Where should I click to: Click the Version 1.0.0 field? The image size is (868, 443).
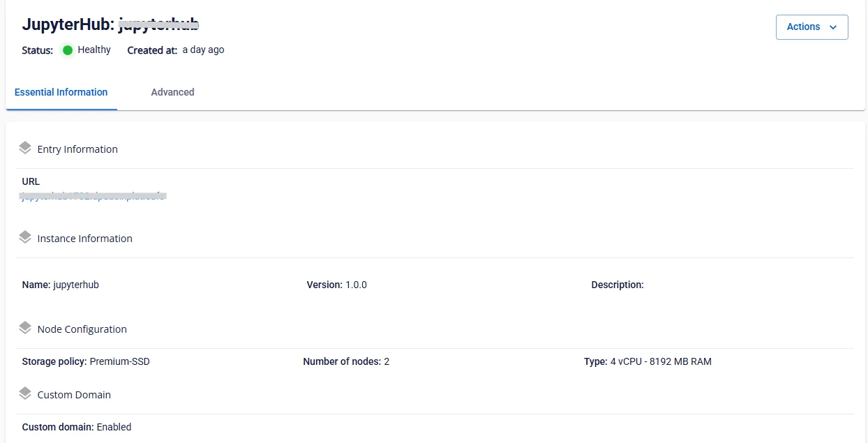point(336,285)
